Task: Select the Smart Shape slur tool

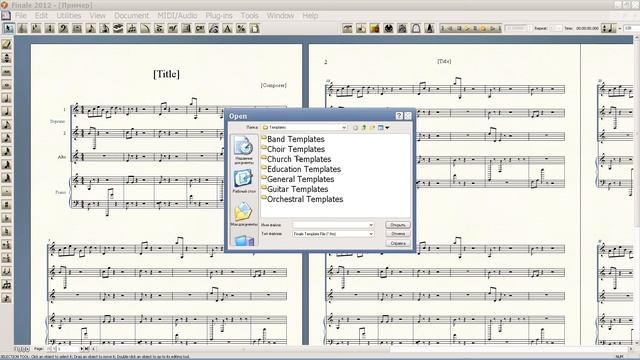Action: click(x=145, y=29)
